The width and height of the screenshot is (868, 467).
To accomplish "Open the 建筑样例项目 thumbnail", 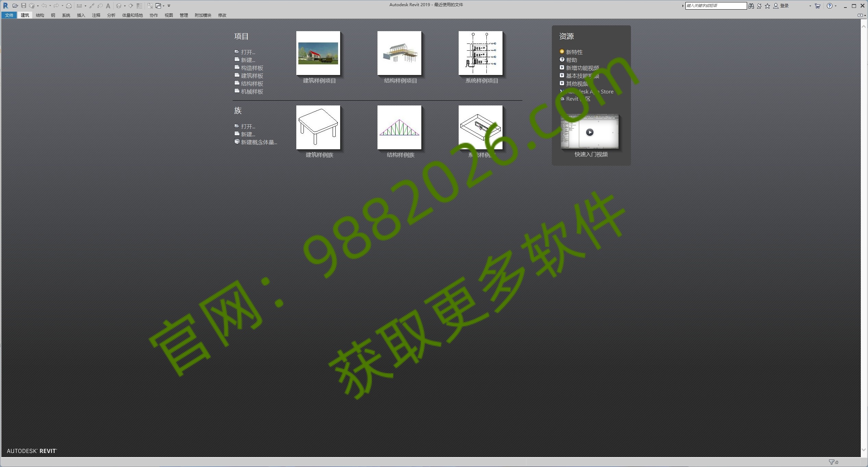I will (318, 53).
